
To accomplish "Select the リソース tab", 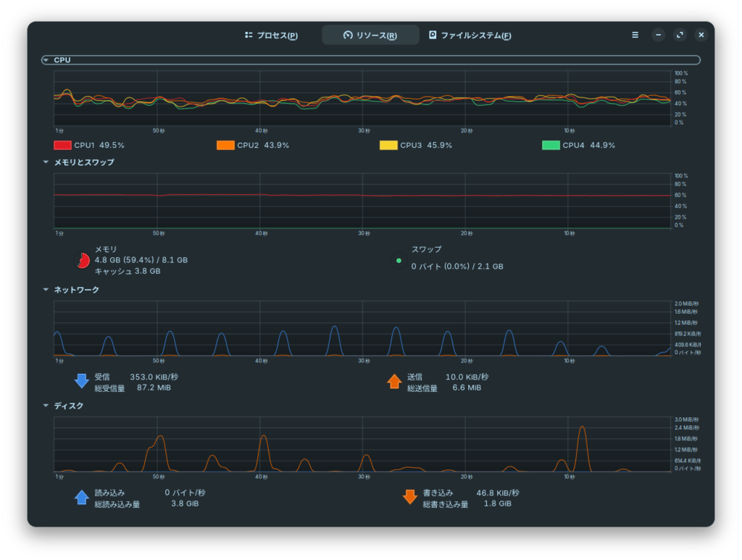I will tap(370, 35).
